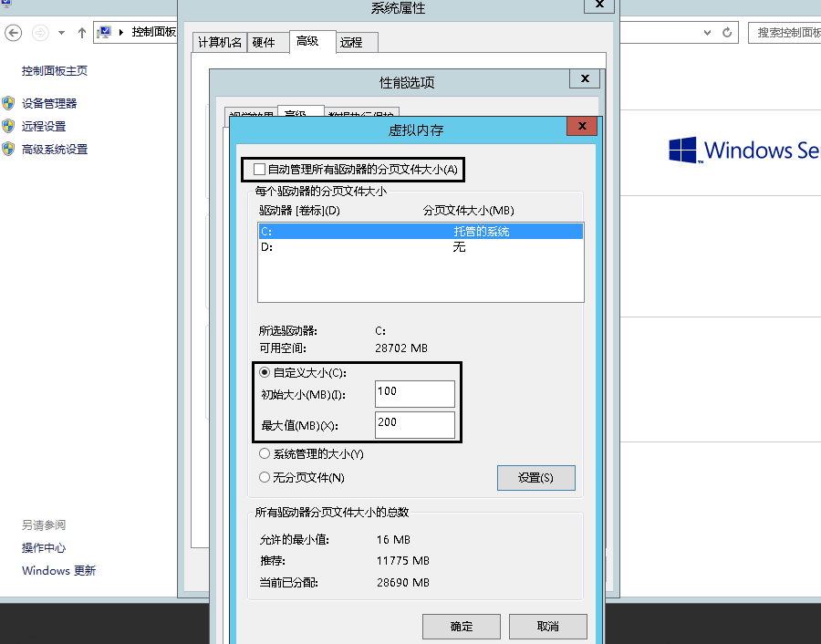Image resolution: width=821 pixels, height=644 pixels.
Task: Open 控制面板主页 link
Action: pyautogui.click(x=55, y=70)
